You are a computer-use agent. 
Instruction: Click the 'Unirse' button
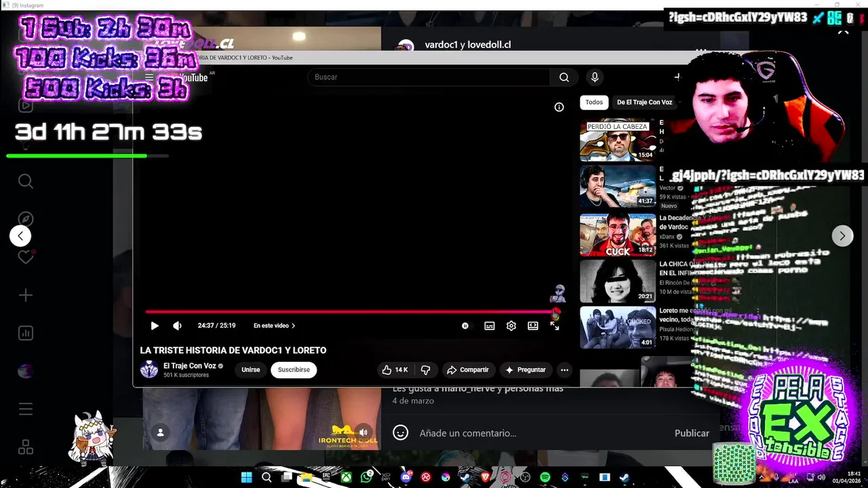251,370
